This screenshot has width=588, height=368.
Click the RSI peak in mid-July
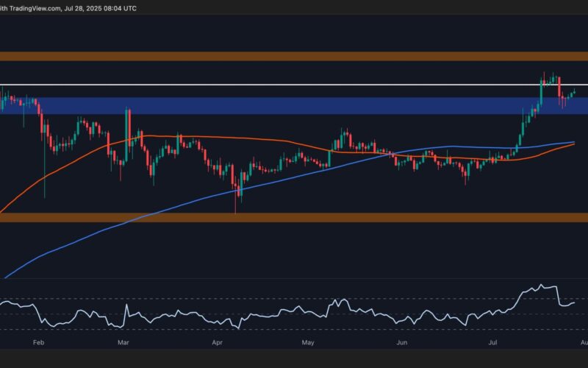click(543, 286)
